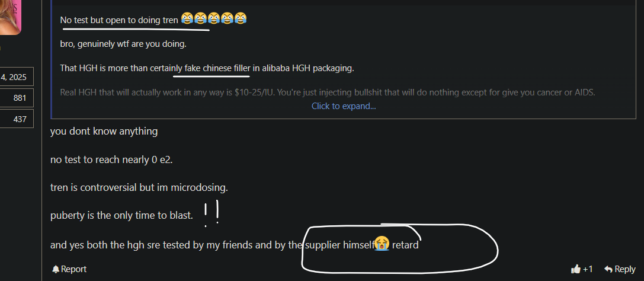This screenshot has width=644, height=281.
Task: Click the quoted 'No test but open to doing tren' text
Action: [x=119, y=20]
